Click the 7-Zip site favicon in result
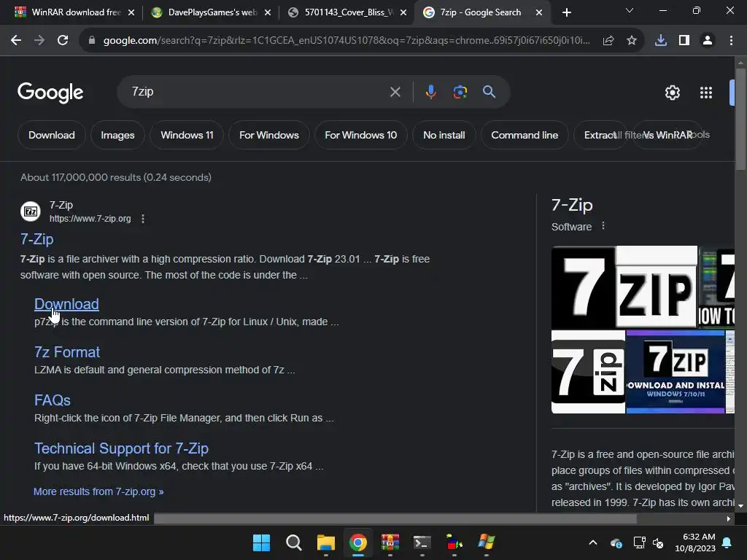 pyautogui.click(x=31, y=211)
